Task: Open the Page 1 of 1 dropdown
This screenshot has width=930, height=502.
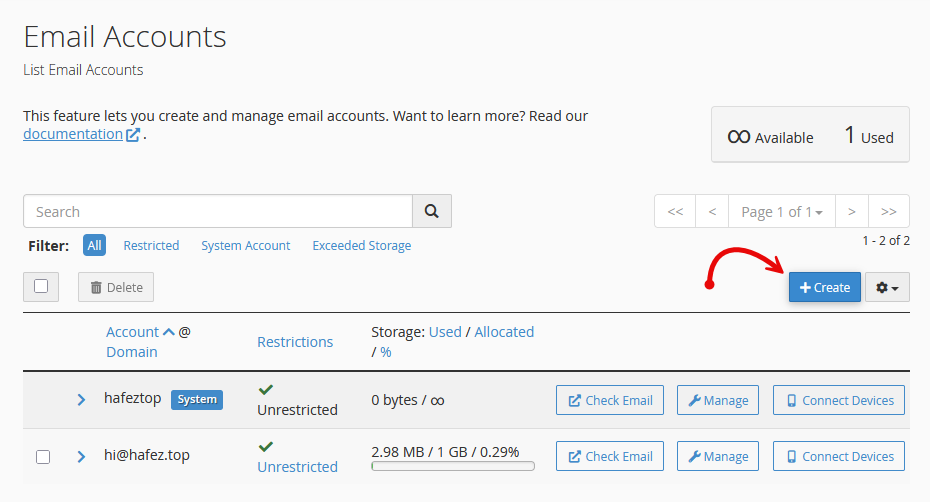Action: coord(782,211)
